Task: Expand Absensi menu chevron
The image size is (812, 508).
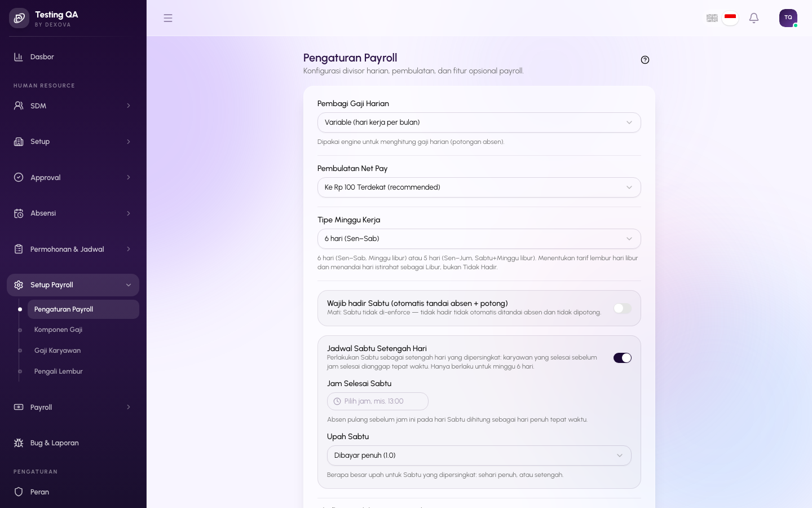Action: (129, 213)
